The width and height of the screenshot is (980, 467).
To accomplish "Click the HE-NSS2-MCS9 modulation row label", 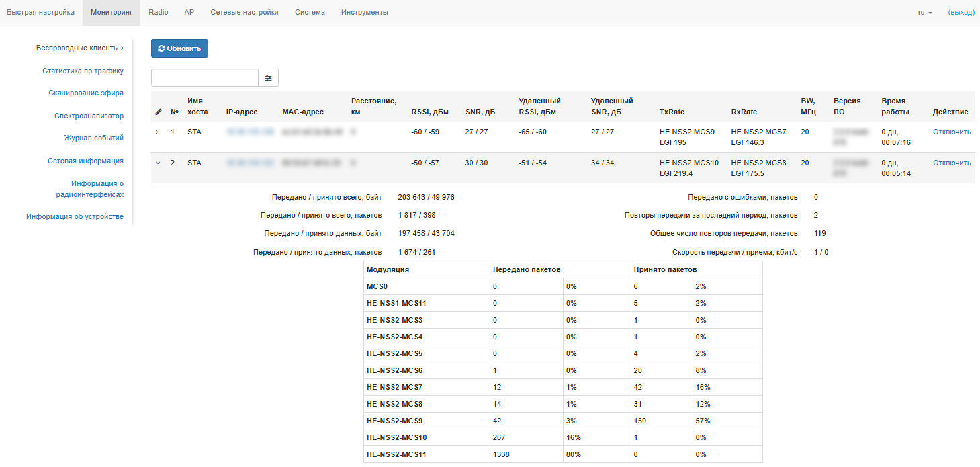I will click(394, 421).
